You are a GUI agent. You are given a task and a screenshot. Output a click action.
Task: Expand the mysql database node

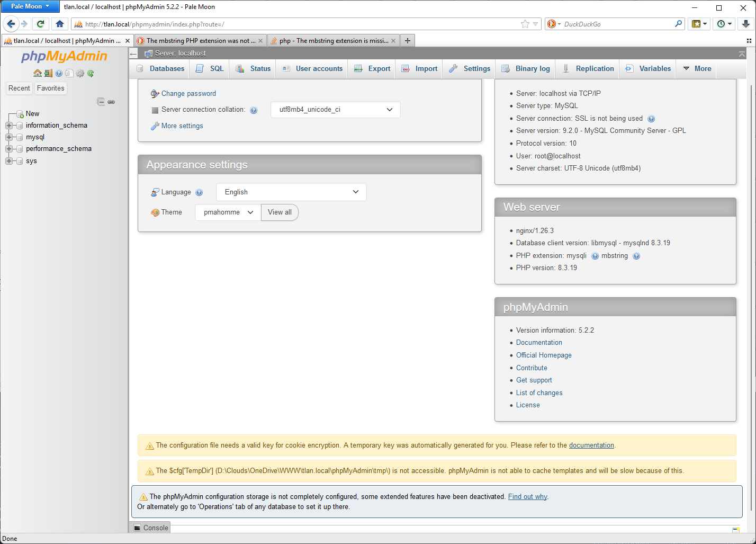click(8, 137)
